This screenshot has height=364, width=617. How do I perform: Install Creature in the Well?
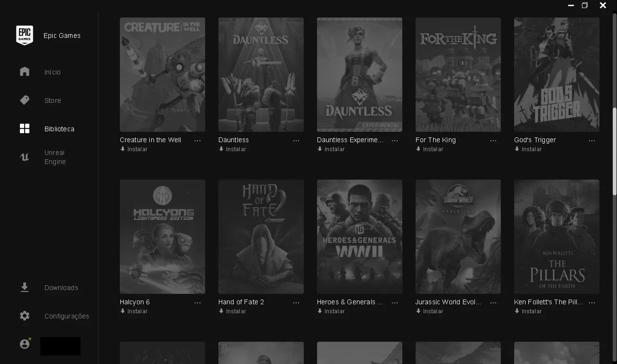pos(134,149)
